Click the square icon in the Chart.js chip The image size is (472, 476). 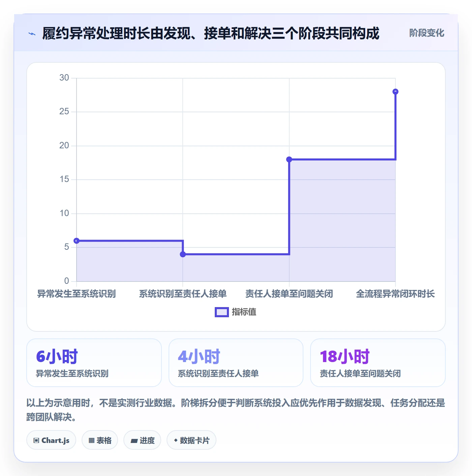click(36, 440)
